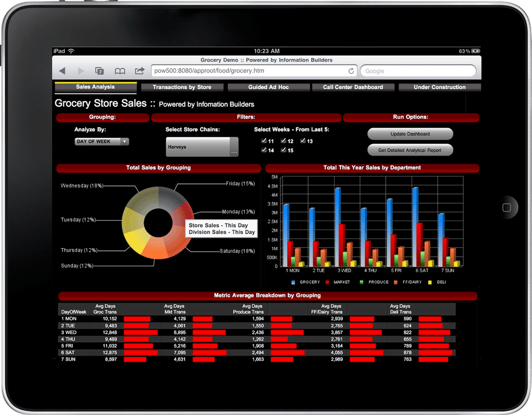Uncheck the week 11 checkbox
The height and width of the screenshot is (415, 532).
click(264, 141)
